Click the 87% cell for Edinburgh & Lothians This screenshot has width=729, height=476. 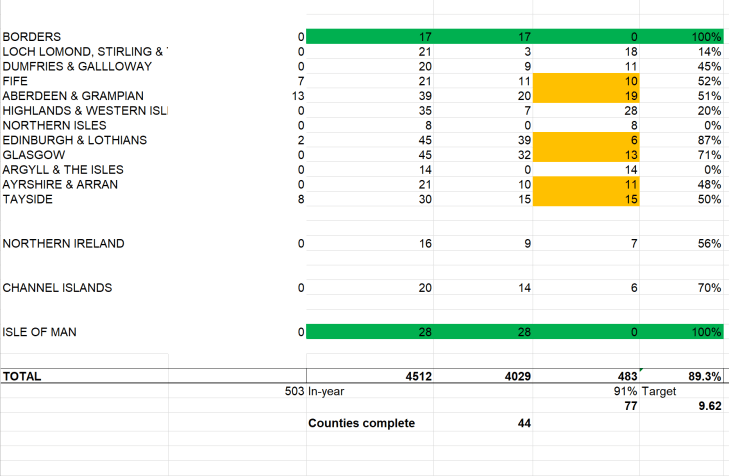point(689,141)
